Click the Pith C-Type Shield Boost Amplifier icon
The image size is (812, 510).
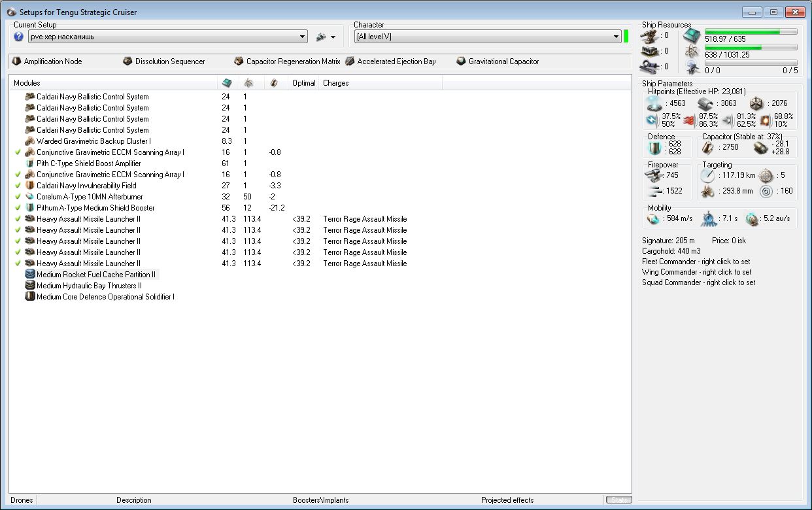(29, 163)
